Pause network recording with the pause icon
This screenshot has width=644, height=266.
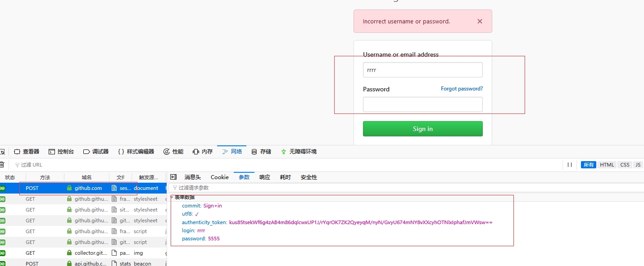click(x=570, y=165)
